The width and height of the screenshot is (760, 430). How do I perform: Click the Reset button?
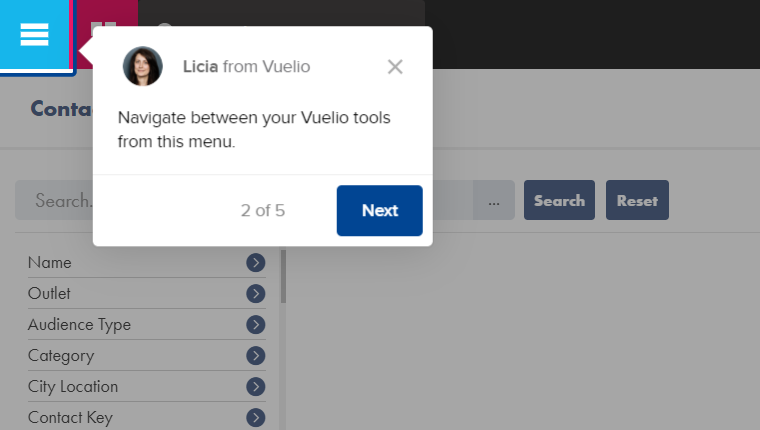point(637,200)
